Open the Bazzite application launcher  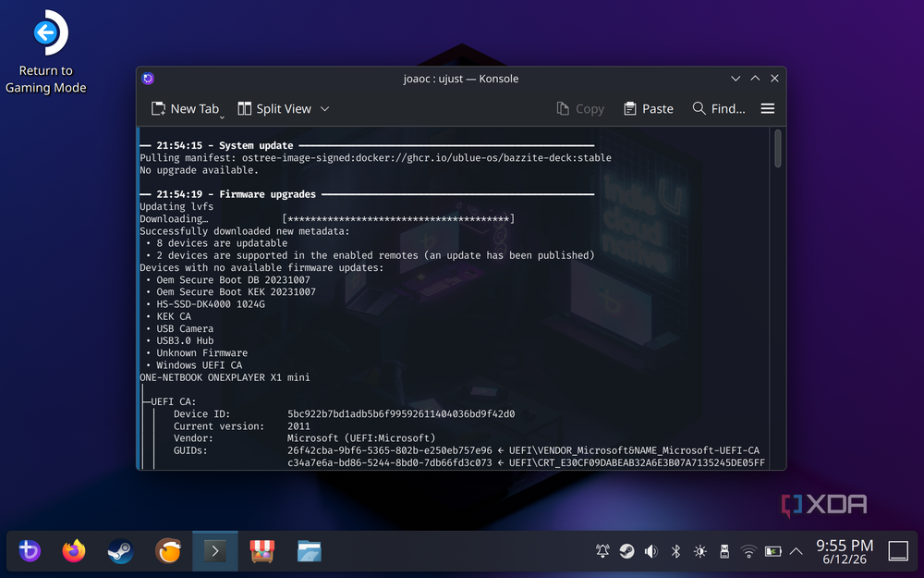pos(29,551)
